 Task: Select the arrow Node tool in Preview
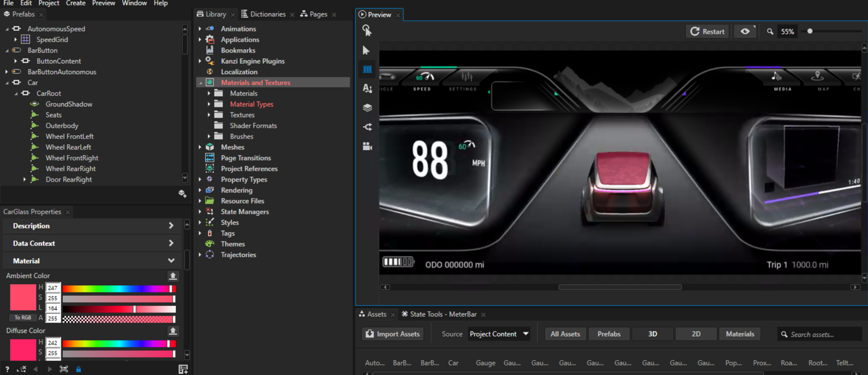point(366,50)
